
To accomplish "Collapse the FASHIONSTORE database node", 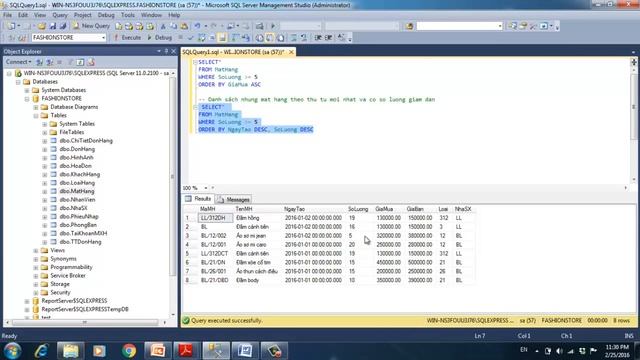I will pos(27,99).
